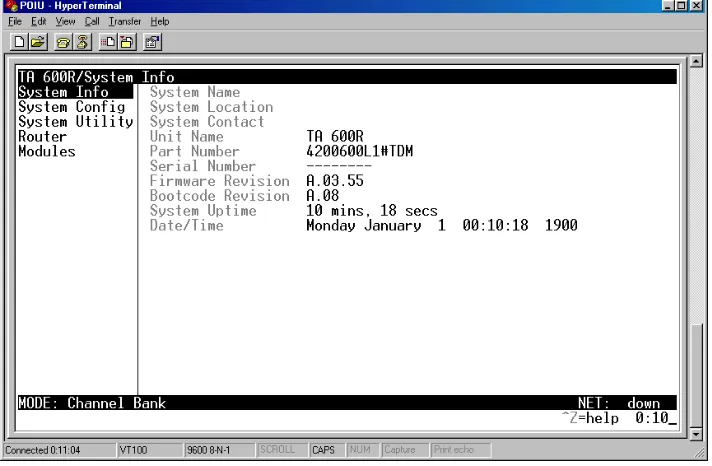Click the vertical scrollbar thumb

(696, 375)
